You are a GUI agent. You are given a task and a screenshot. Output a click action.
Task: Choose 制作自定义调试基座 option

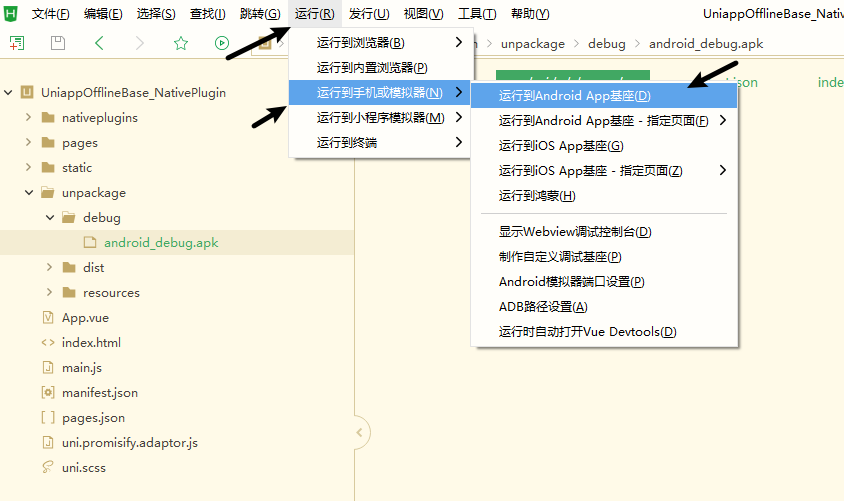[x=560, y=257]
